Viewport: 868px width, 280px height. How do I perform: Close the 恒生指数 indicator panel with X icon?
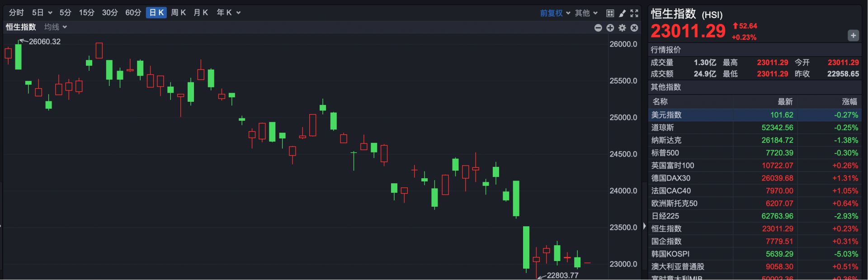pos(634,28)
